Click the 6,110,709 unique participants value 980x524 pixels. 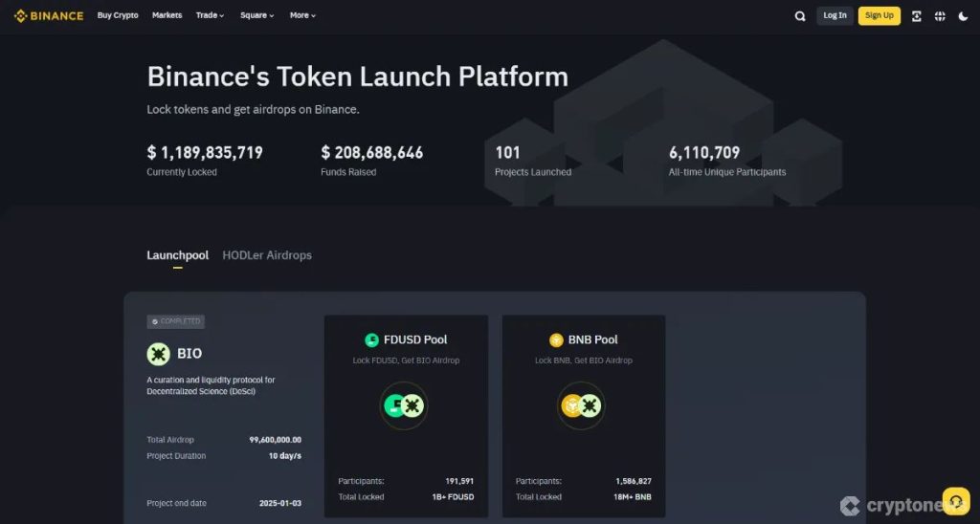pos(704,152)
